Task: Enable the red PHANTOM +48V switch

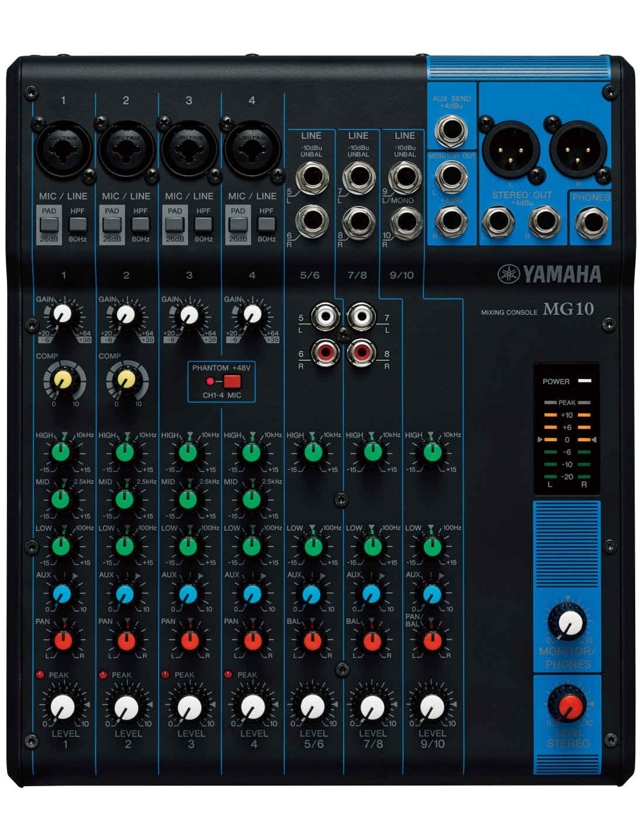Action: tap(232, 381)
